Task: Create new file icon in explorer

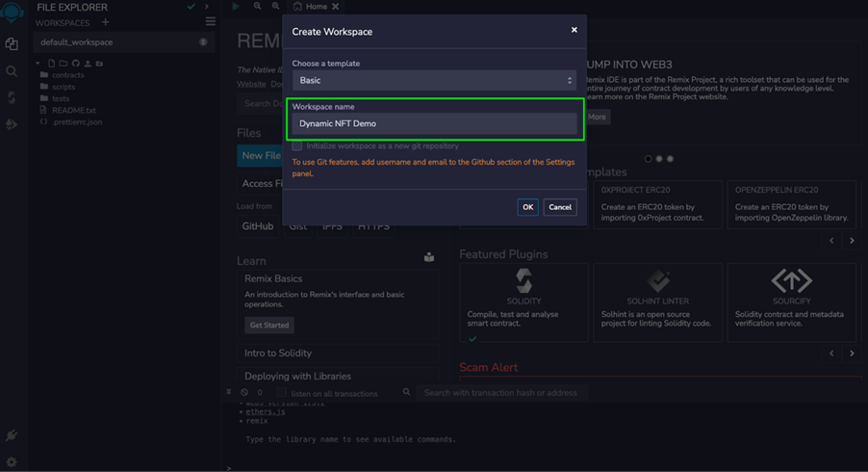Action: [51, 64]
